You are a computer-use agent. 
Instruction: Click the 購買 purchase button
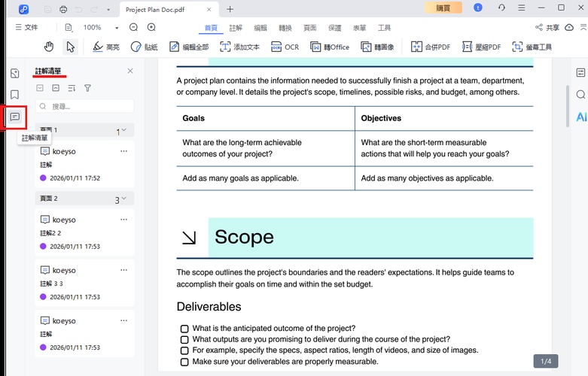pos(443,8)
